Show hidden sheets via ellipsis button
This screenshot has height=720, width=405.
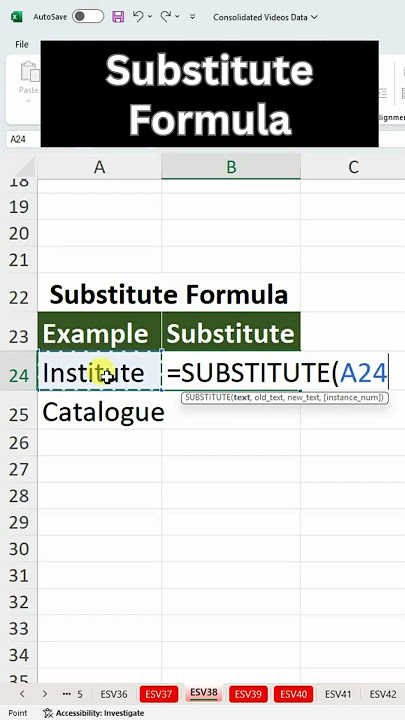(x=66, y=693)
